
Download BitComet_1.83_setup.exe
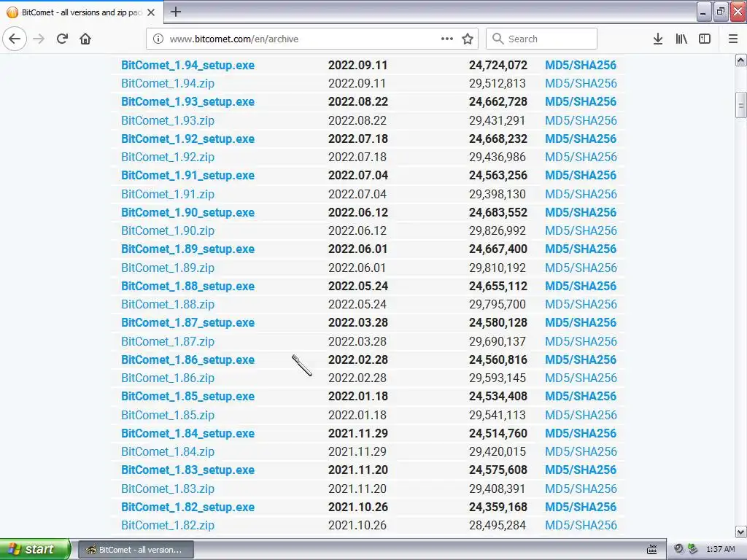[187, 470]
